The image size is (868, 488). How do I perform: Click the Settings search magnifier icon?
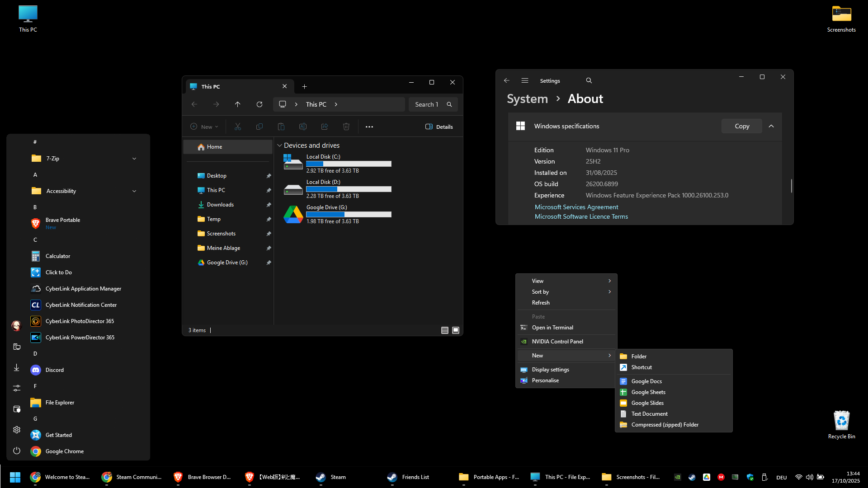point(589,80)
